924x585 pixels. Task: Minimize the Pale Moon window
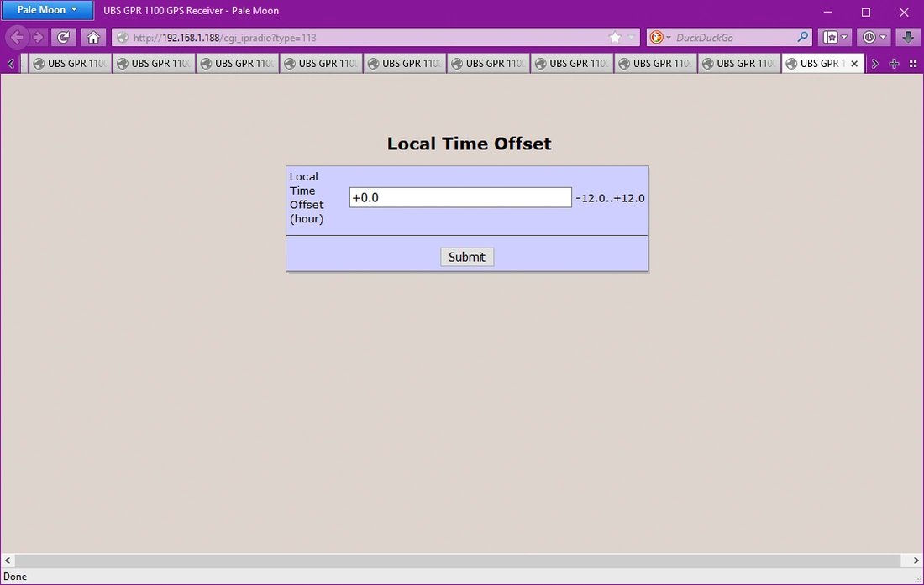(828, 12)
